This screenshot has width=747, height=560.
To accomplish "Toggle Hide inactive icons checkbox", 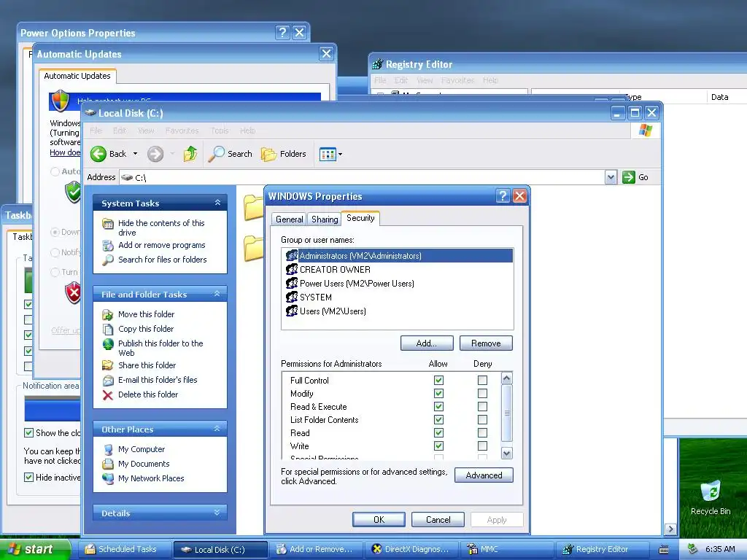I will coord(28,477).
